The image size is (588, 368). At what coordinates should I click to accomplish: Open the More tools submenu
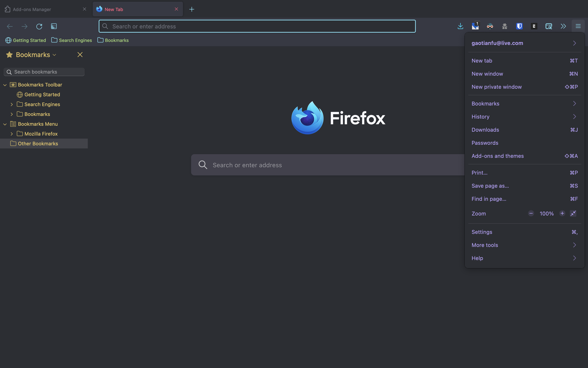[525, 245]
